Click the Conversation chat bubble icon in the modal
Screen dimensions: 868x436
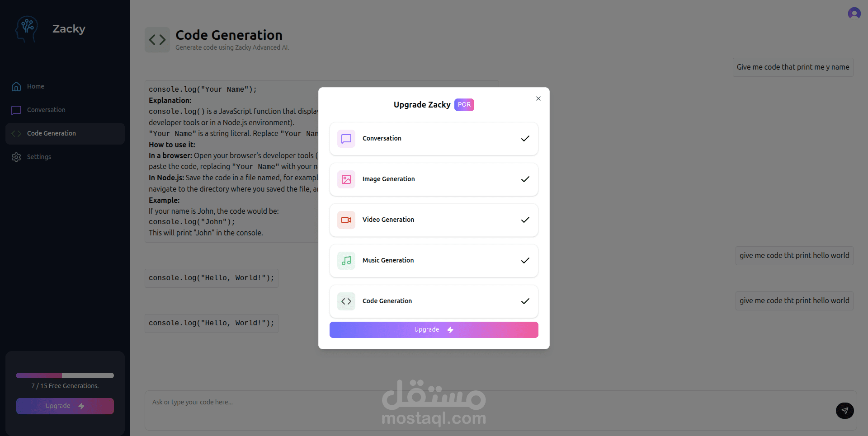pos(346,139)
